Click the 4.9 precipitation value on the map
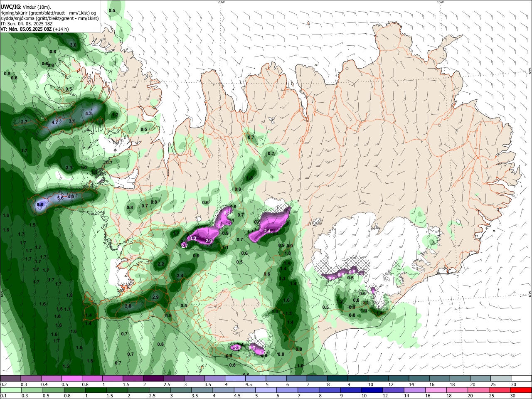 click(70, 197)
